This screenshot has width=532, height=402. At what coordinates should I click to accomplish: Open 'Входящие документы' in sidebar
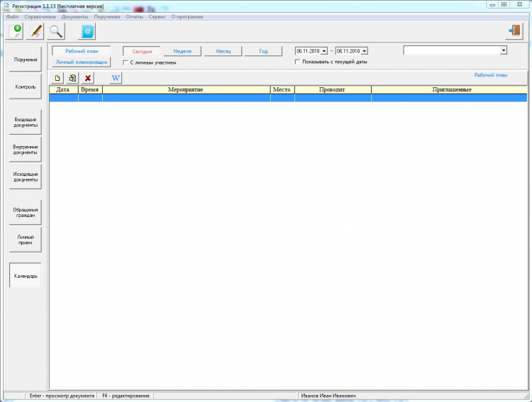[x=26, y=122]
